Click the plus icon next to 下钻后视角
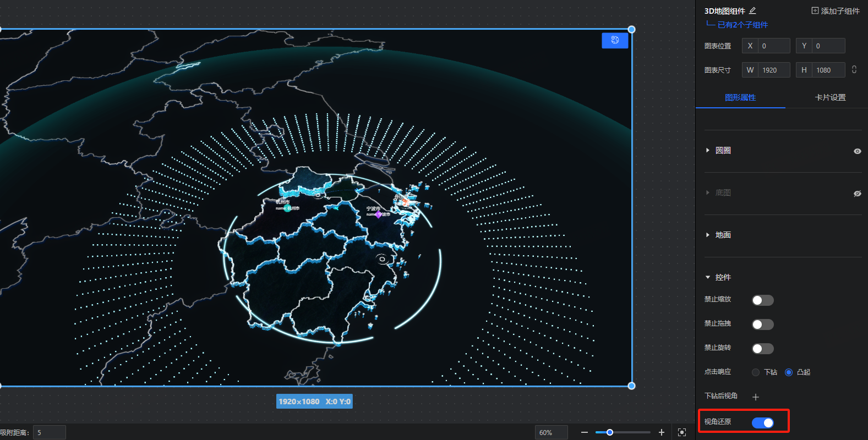868x440 pixels. click(756, 397)
